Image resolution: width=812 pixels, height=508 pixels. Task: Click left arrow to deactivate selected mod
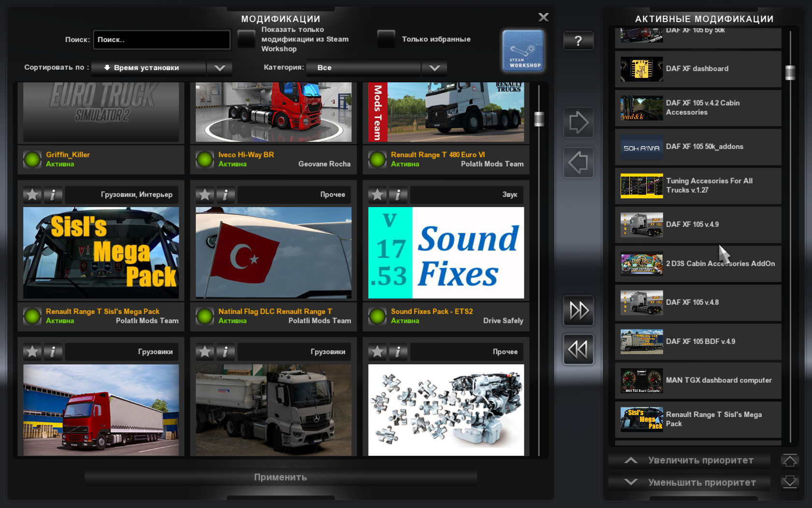pyautogui.click(x=579, y=163)
